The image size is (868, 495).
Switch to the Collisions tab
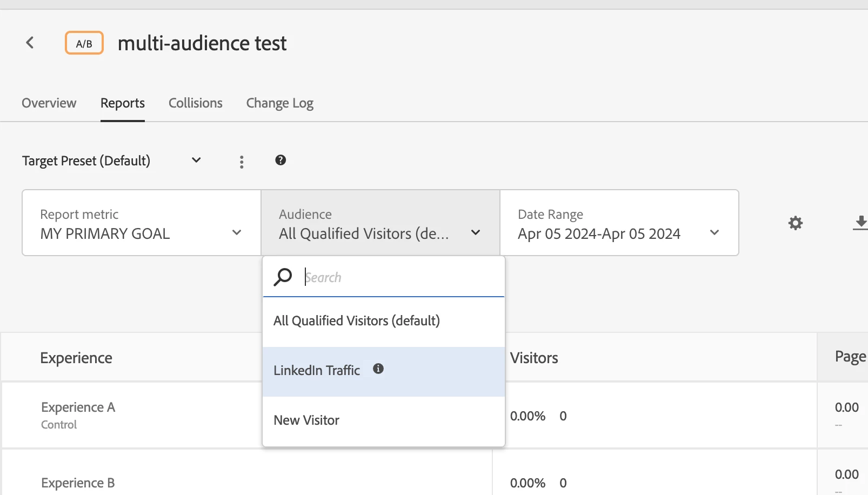click(196, 103)
